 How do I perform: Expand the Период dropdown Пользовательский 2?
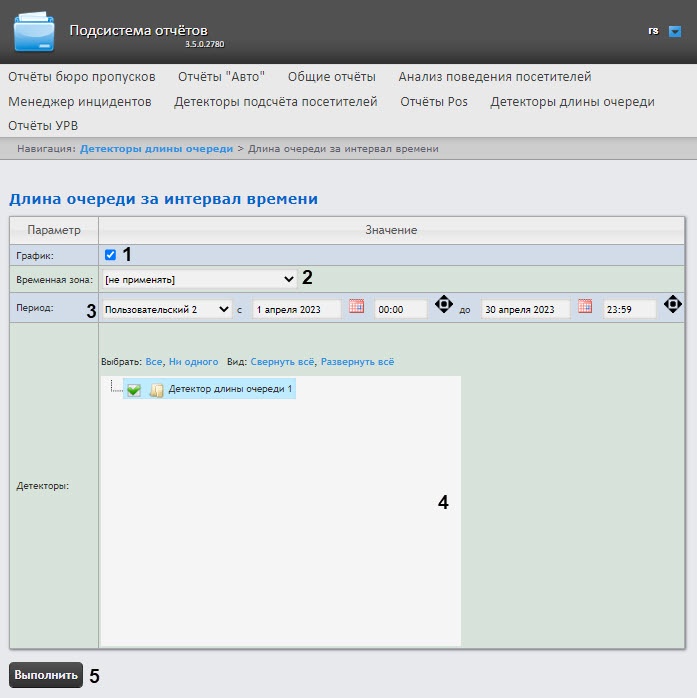(166, 310)
